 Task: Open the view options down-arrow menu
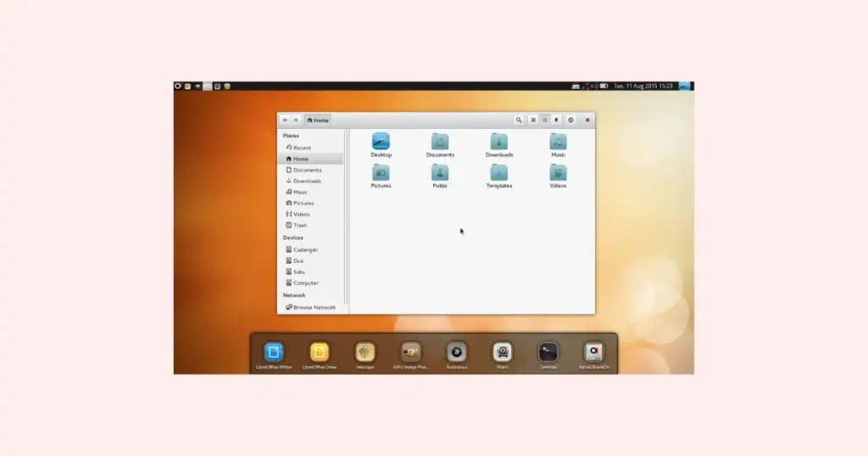pyautogui.click(x=556, y=120)
